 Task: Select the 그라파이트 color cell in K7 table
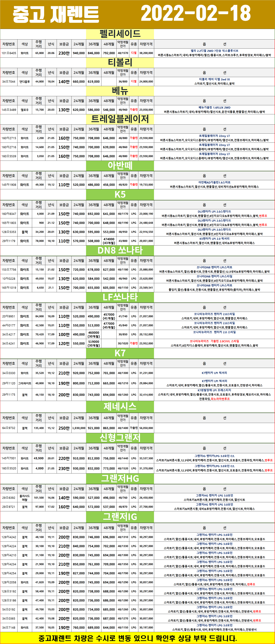pyautogui.click(x=24, y=383)
